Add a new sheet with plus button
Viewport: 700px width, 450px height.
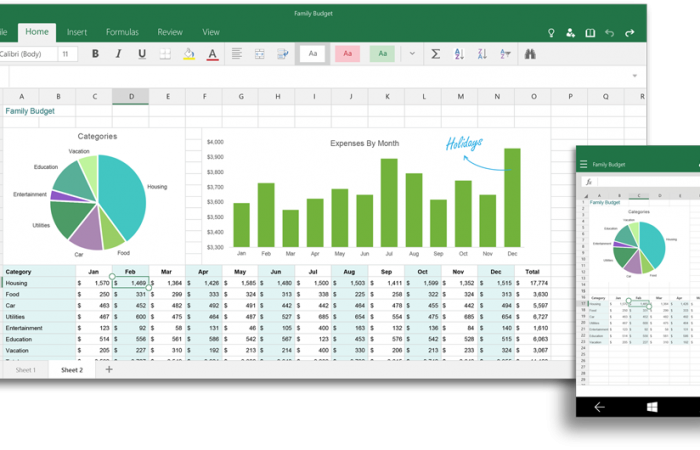[x=109, y=370]
